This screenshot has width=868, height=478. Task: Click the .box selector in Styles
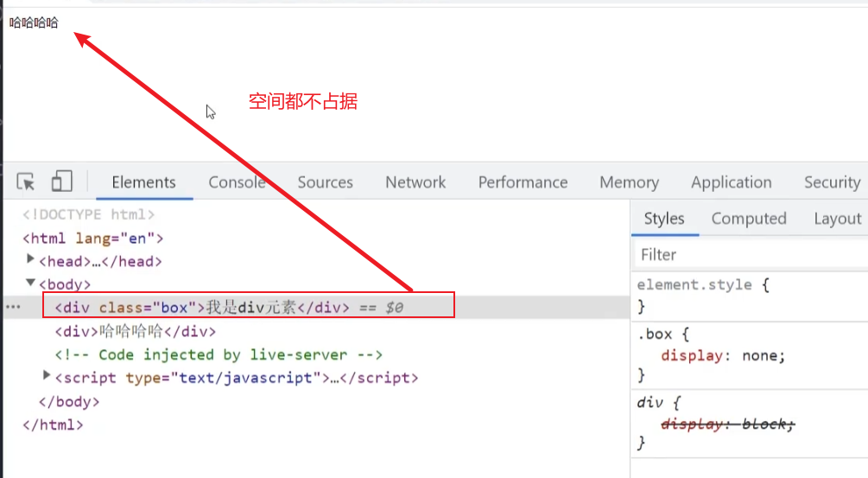pos(655,334)
